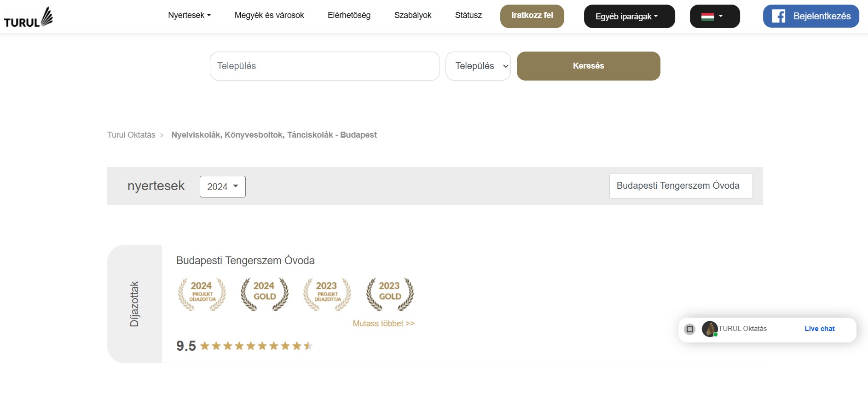Click the chat widget square minimize icon

(689, 329)
